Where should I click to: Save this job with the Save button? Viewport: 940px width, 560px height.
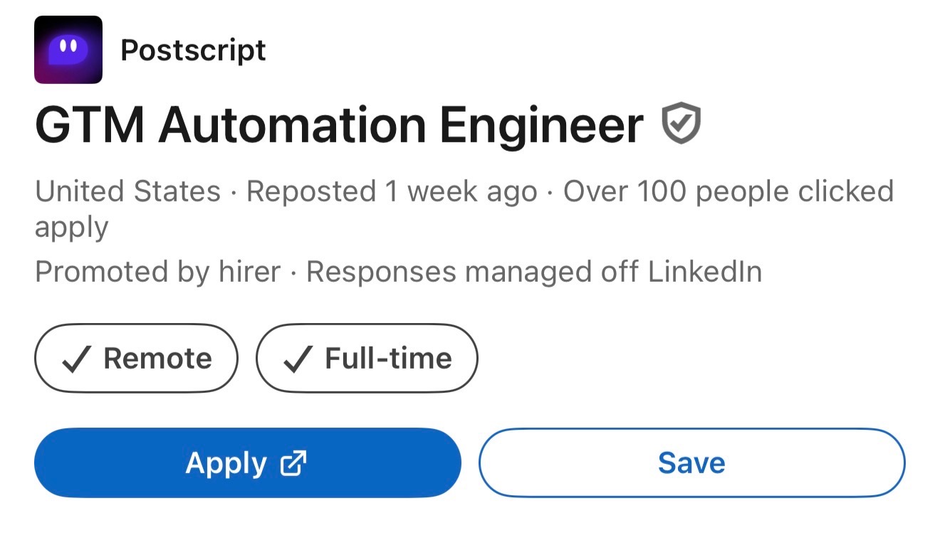(x=691, y=463)
